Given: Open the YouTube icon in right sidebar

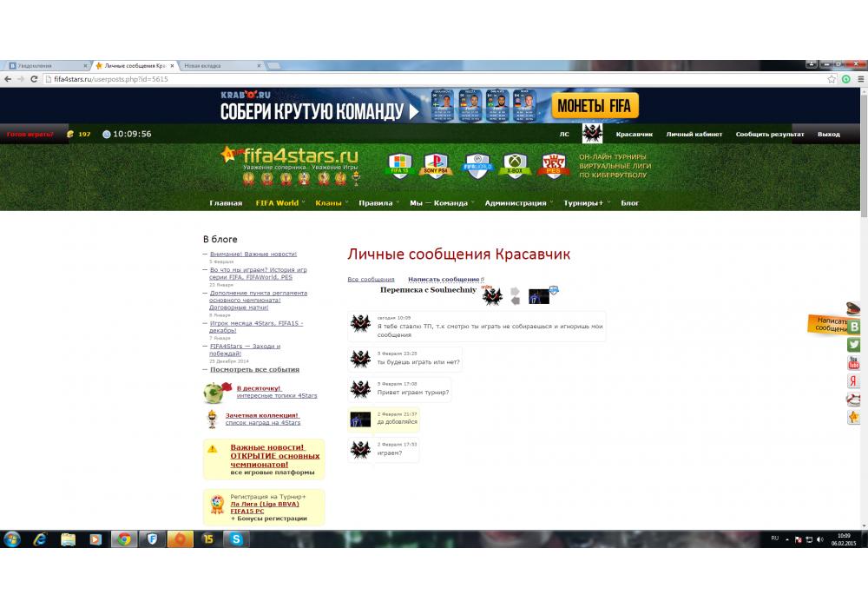Looking at the screenshot, I should [854, 363].
